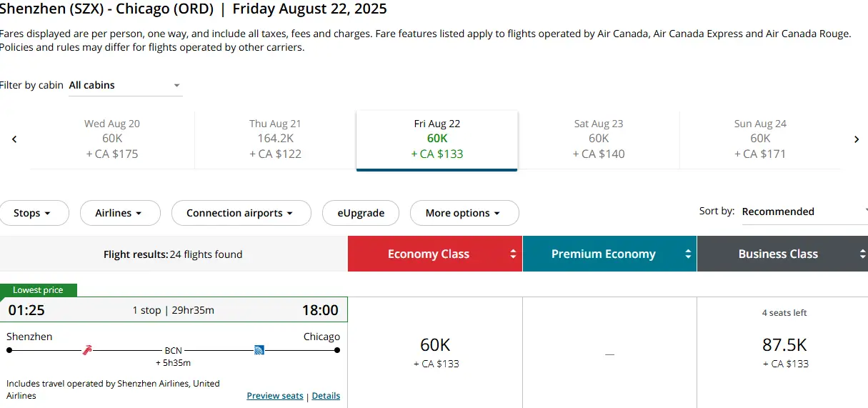Select the Sat Aug 23 date tab
Viewport: 868px width, 408px height.
tap(599, 139)
